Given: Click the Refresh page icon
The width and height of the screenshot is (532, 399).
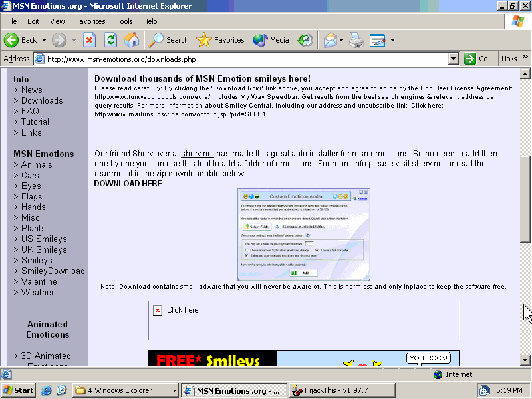Looking at the screenshot, I should pyautogui.click(x=110, y=40).
